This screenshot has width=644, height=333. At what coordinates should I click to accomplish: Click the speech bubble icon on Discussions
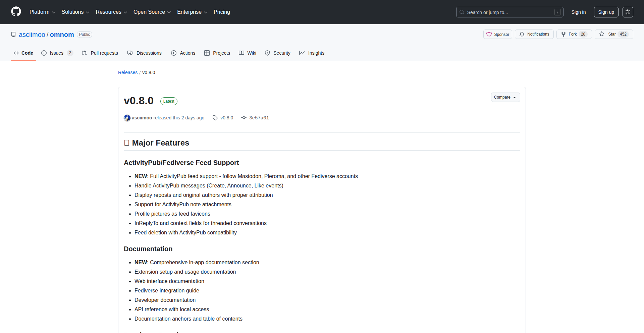click(130, 53)
